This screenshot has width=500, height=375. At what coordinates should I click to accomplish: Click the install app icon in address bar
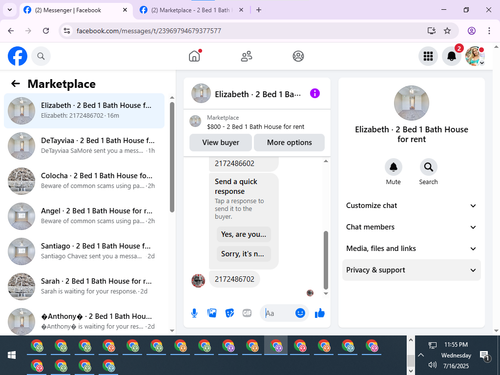[x=431, y=31]
